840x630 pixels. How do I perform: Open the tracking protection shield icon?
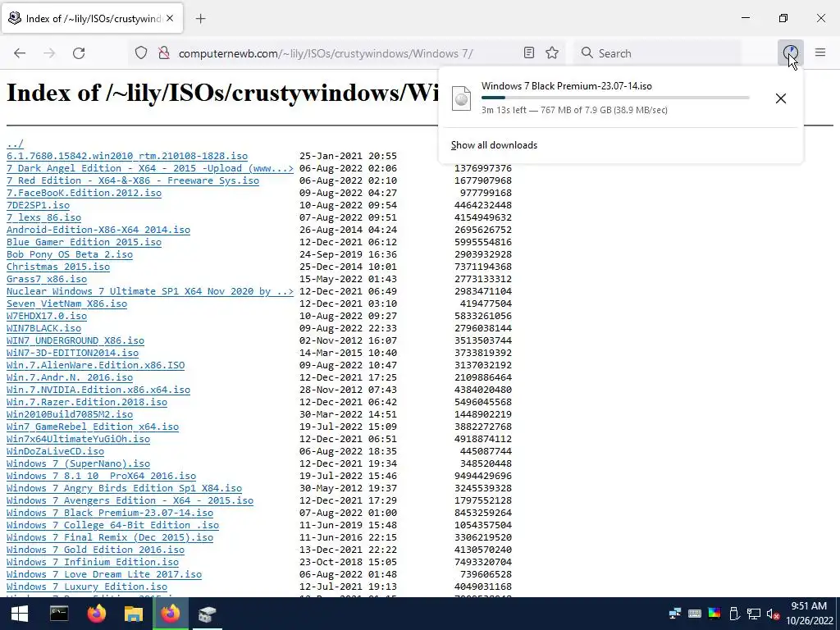[141, 53]
